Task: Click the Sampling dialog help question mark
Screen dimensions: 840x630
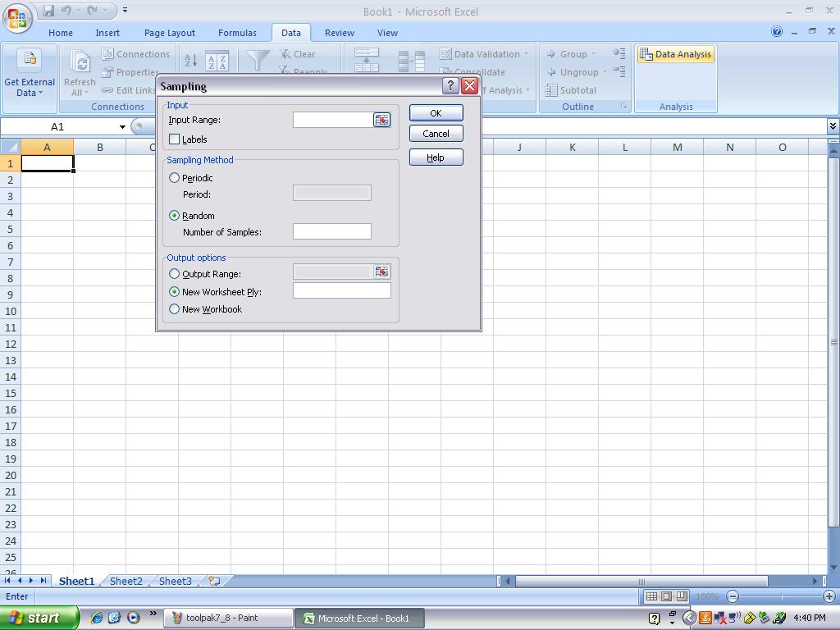Action: click(450, 86)
